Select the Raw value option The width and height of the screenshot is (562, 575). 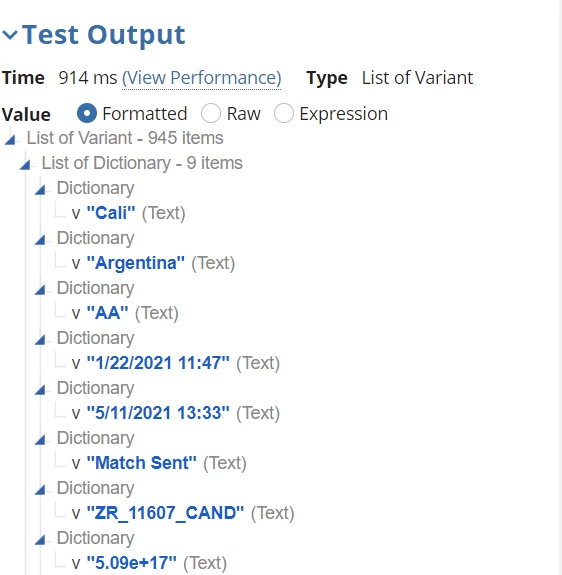coord(211,113)
